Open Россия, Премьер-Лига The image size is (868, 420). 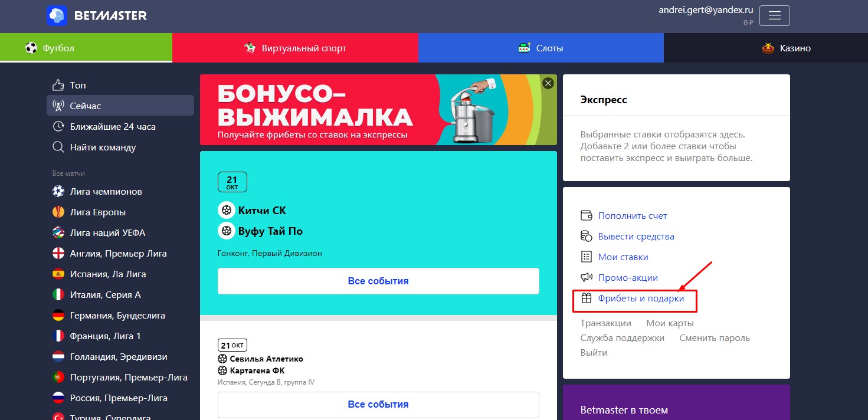[120, 398]
